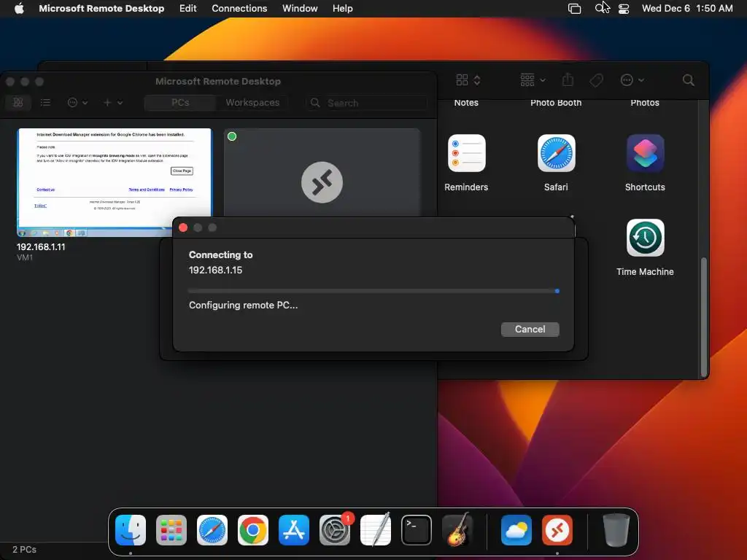Image resolution: width=747 pixels, height=560 pixels.
Task: Select the 192.168.1.11 PC thumbnail
Action: pyautogui.click(x=115, y=182)
